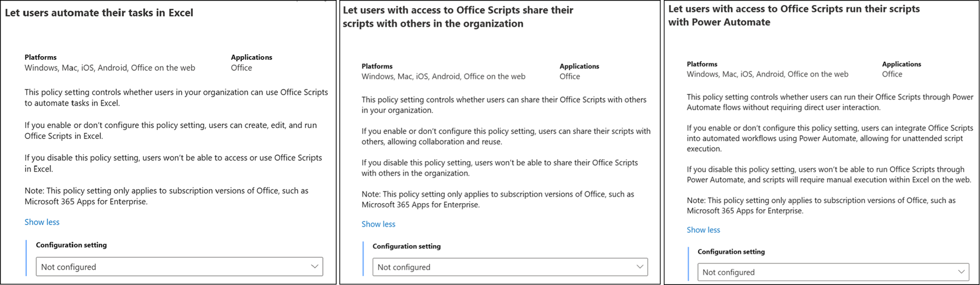
Task: Click the Applications label in the script sharing panel
Action: coord(579,66)
